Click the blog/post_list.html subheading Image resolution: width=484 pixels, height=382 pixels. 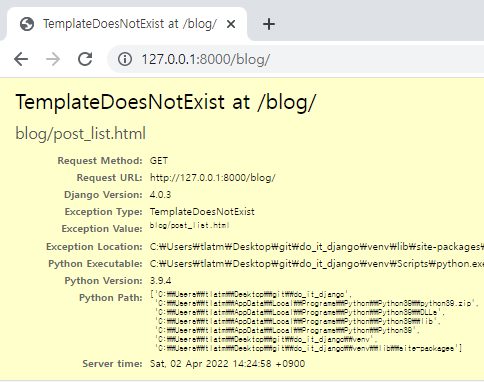click(81, 134)
